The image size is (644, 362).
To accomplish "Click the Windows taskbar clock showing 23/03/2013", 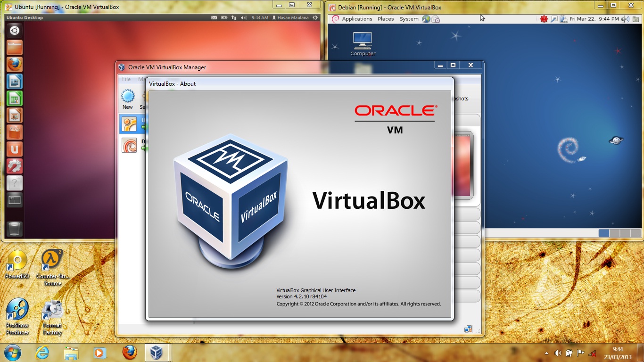I will (x=618, y=353).
